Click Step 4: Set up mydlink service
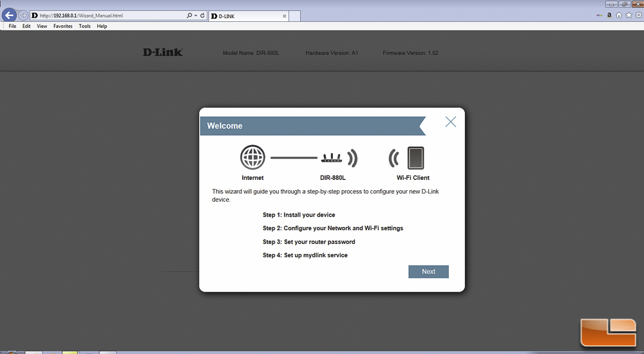This screenshot has height=354, width=644. (305, 255)
